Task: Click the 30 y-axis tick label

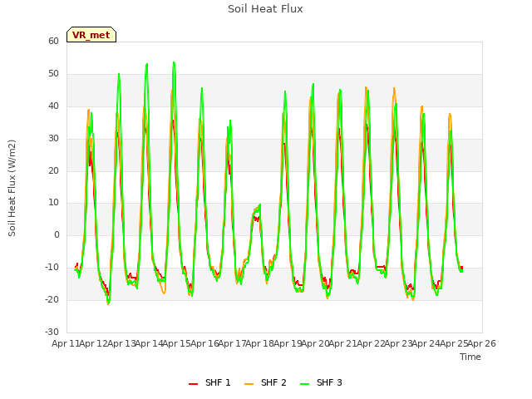Action: tap(53, 139)
